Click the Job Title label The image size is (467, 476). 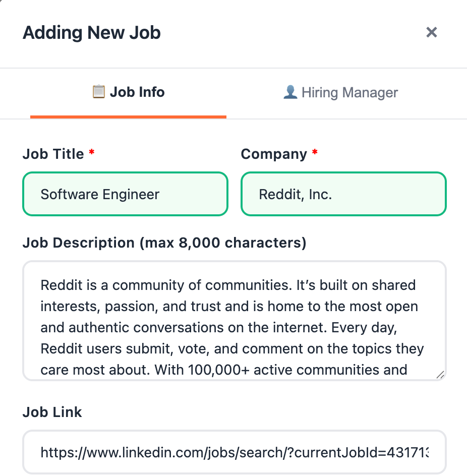point(53,154)
